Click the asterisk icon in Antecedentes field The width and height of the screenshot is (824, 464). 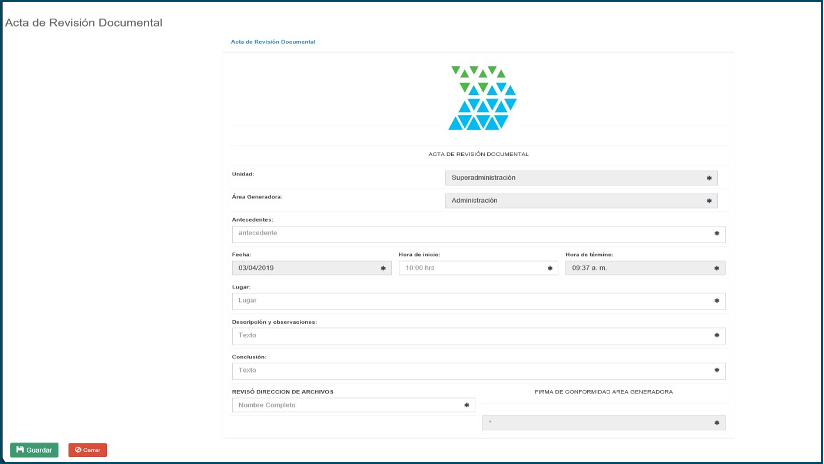click(x=717, y=234)
